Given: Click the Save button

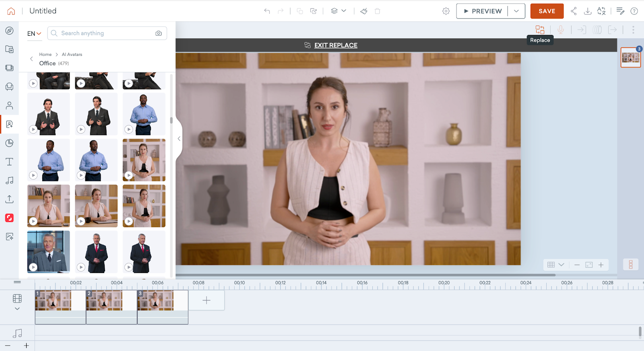Looking at the screenshot, I should click(x=547, y=11).
